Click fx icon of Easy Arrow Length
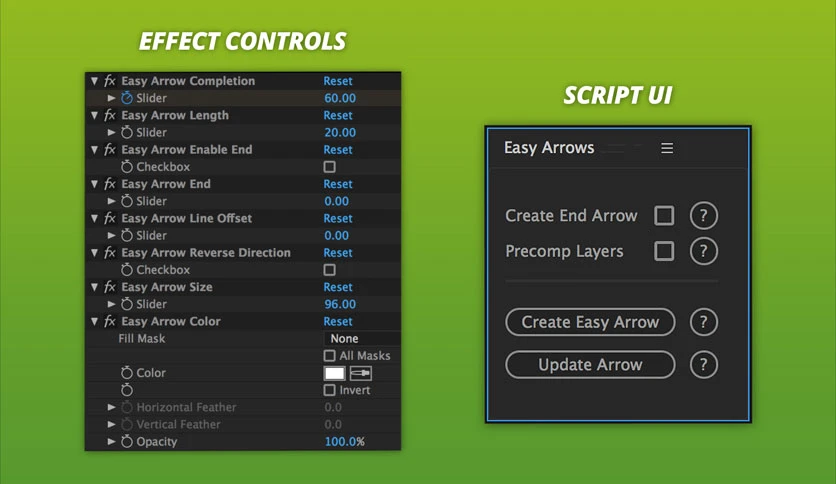 click(110, 115)
